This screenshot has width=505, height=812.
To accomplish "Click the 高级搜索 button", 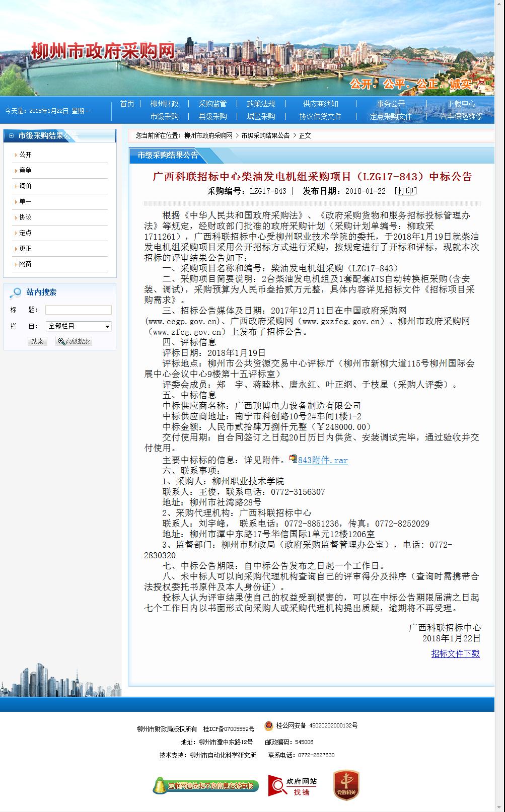I will [x=74, y=341].
